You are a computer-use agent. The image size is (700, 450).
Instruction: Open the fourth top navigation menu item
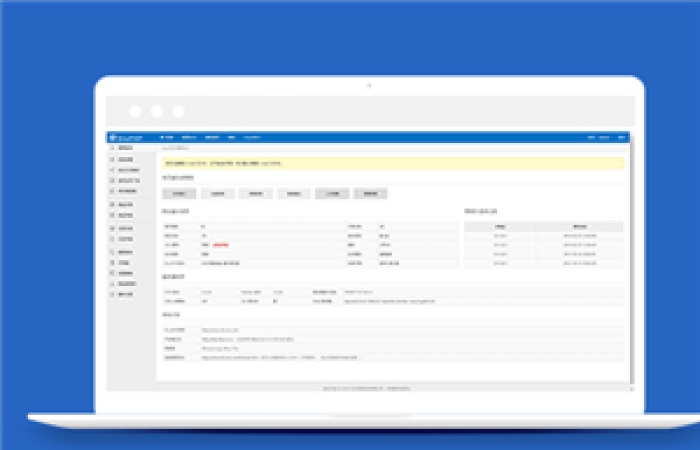tap(232, 138)
